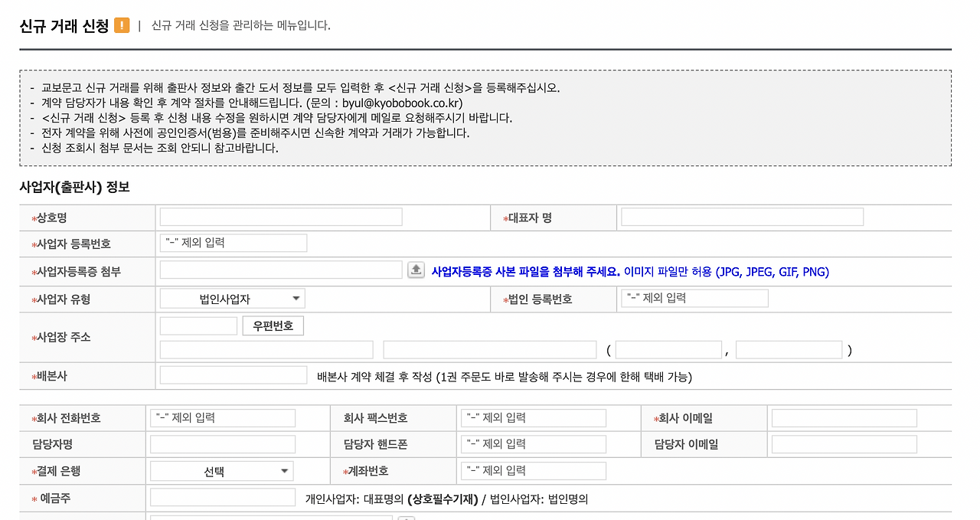
Task: Click the 대표자 명 input field
Action: 740,216
